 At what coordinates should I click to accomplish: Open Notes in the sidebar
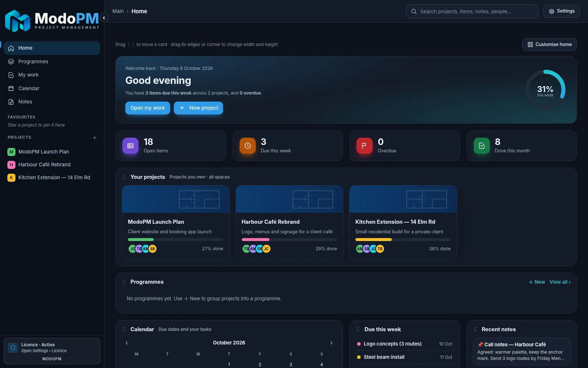[52, 102]
